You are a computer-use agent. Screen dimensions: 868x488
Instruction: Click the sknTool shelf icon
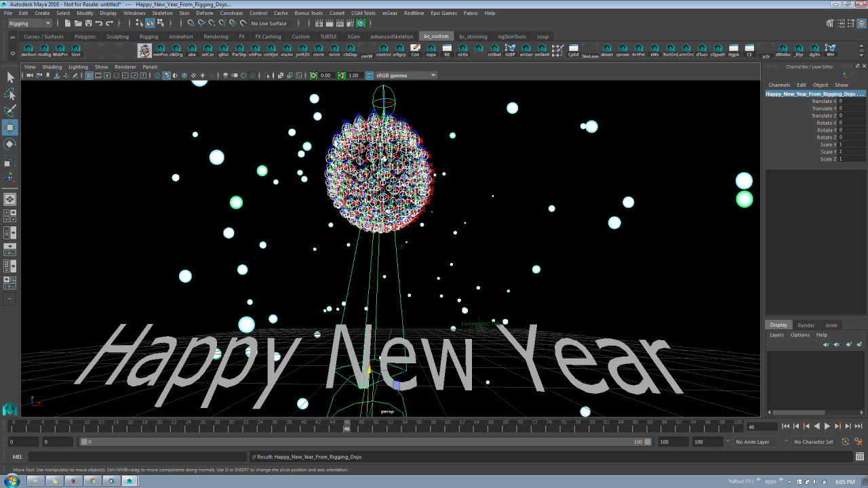click(28, 49)
